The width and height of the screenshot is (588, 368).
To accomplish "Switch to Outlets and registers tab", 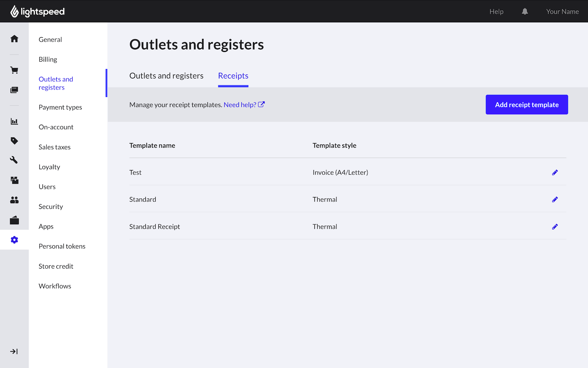I will click(x=166, y=76).
